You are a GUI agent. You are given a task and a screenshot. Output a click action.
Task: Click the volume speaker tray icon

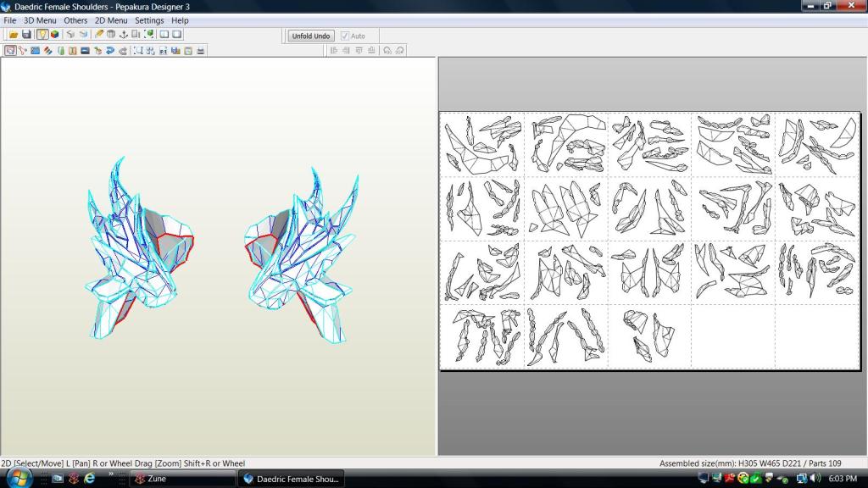(x=815, y=478)
